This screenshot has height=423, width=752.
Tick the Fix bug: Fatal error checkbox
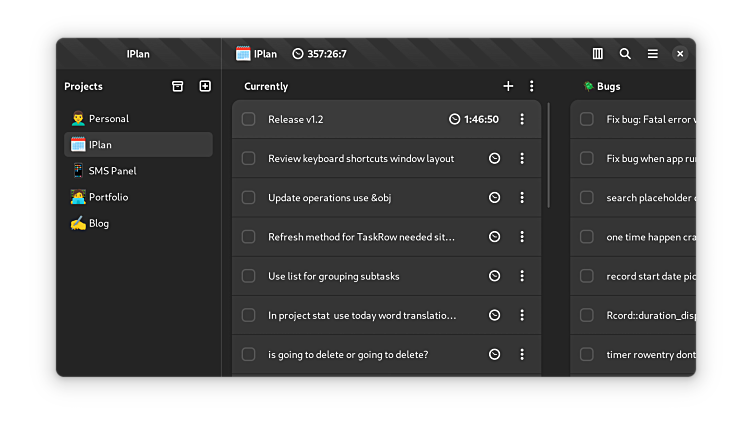click(x=587, y=120)
